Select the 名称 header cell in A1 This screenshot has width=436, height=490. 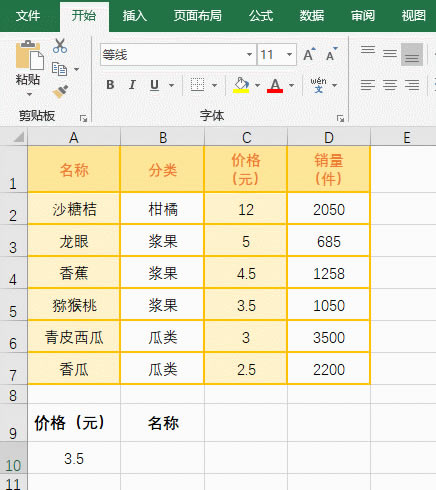pyautogui.click(x=74, y=169)
